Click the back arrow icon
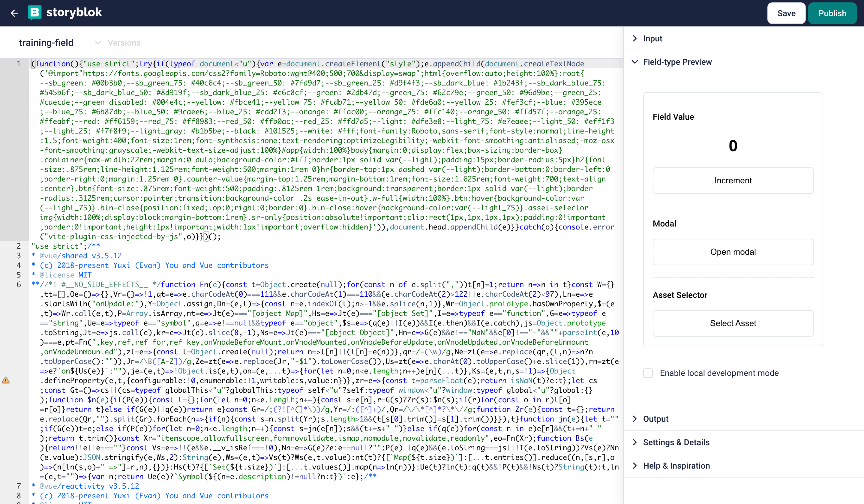This screenshot has height=504, width=864. (x=14, y=13)
